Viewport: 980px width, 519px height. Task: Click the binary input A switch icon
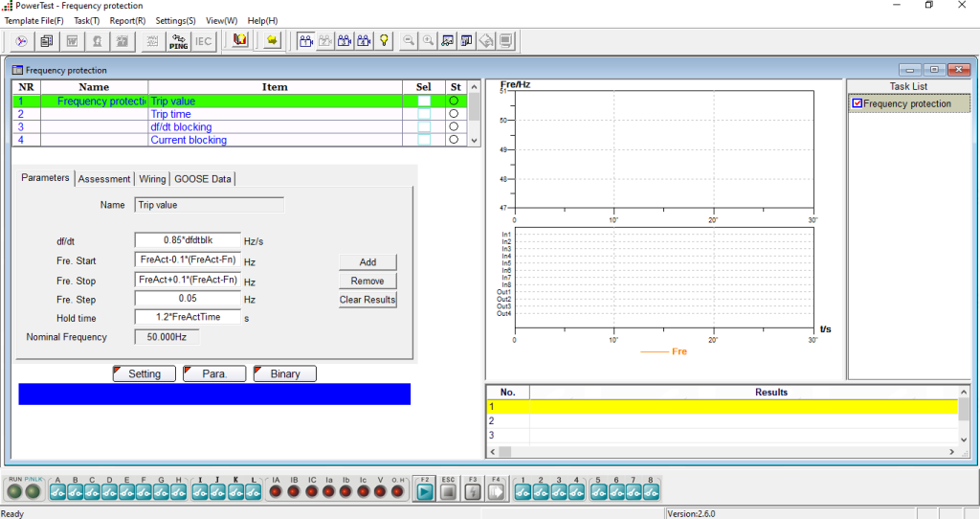click(57, 491)
